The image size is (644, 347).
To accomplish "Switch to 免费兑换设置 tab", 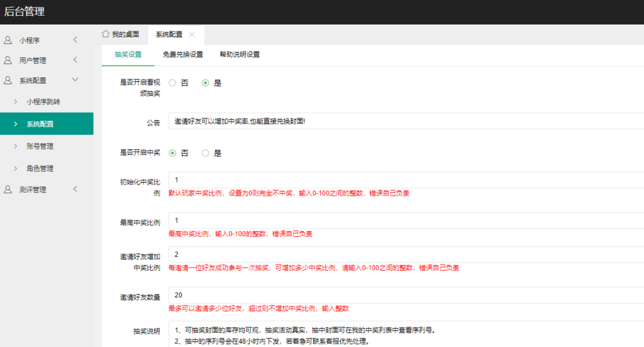I will [x=182, y=55].
